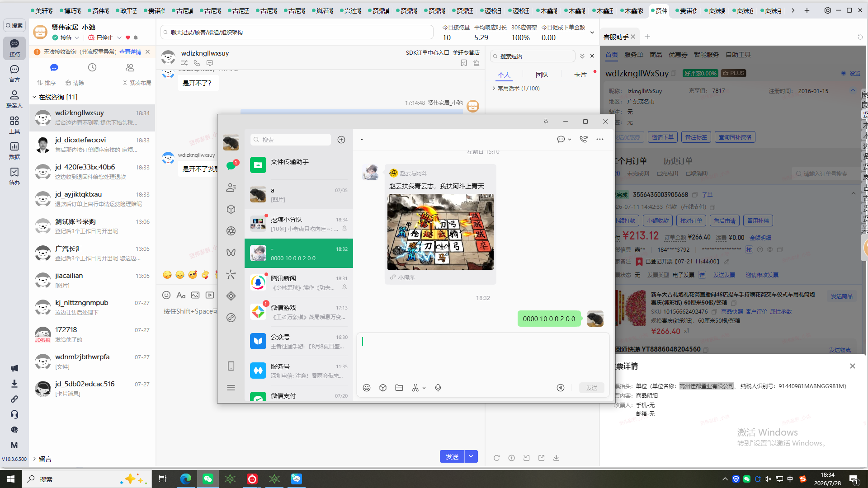Click phone call icon under wdizkngllwxsuy header
The width and height of the screenshot is (868, 488).
pos(197,63)
